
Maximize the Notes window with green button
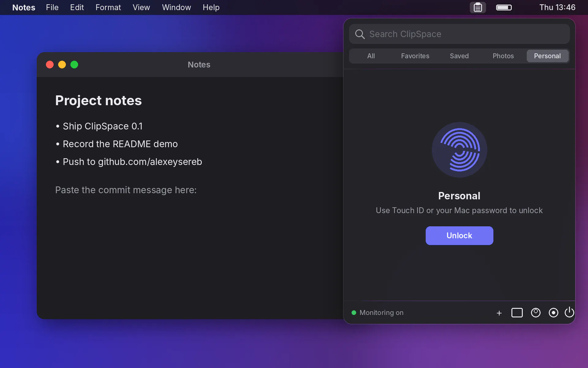74,65
